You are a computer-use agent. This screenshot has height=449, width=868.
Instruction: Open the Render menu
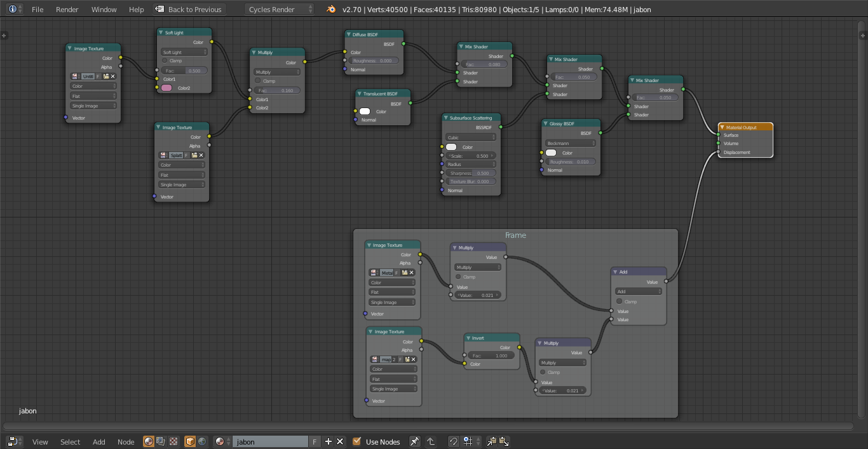point(67,10)
